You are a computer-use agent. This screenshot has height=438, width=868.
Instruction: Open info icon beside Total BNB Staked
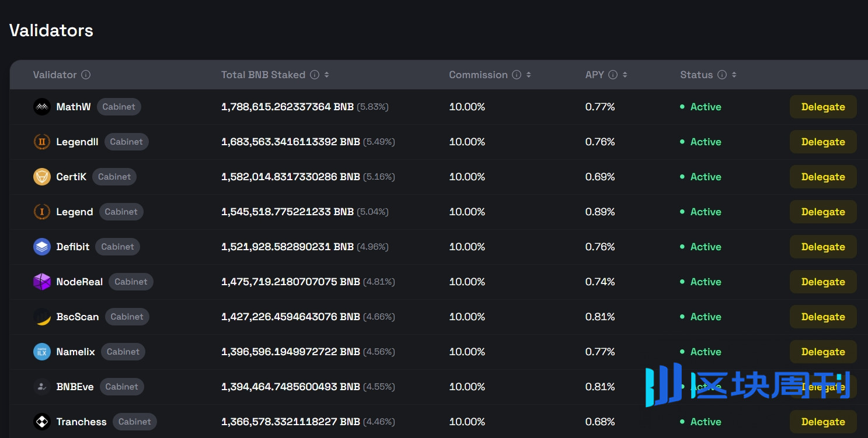[x=315, y=75]
